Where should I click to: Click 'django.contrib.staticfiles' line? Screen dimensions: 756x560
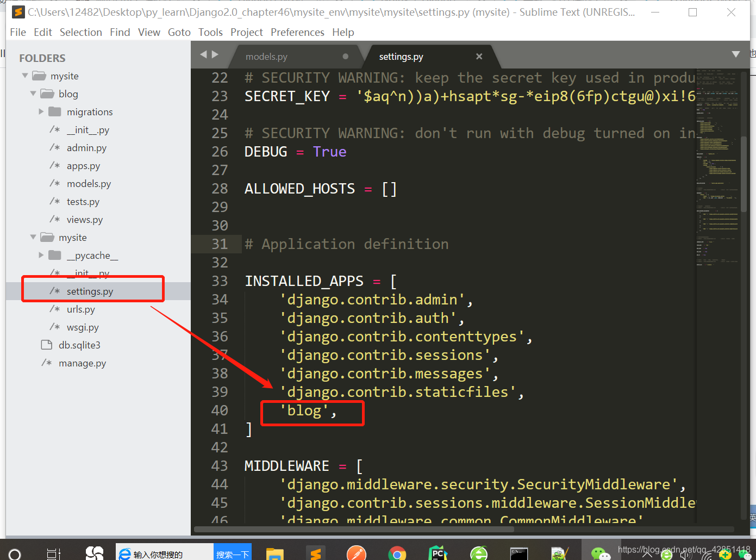click(402, 392)
